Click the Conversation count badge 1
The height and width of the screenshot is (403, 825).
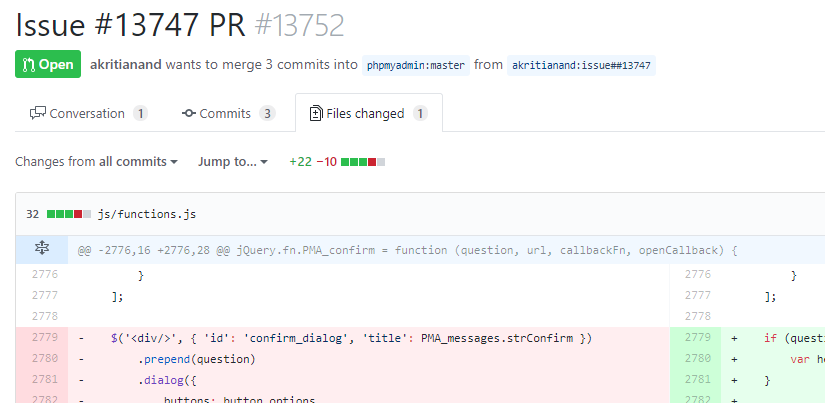140,113
